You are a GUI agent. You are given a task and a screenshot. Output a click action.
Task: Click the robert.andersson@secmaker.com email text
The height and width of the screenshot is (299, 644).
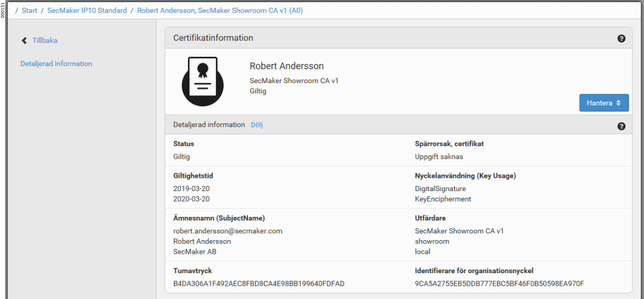[228, 231]
